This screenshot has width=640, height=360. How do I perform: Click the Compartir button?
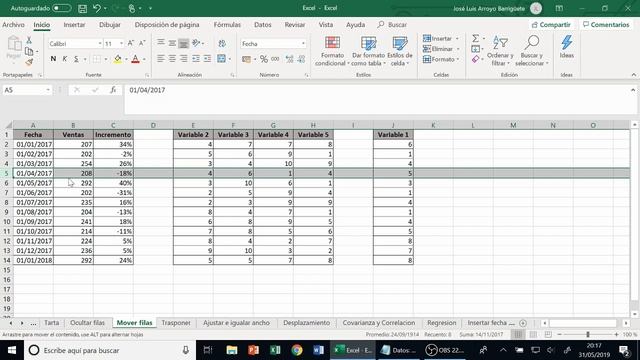pos(551,25)
